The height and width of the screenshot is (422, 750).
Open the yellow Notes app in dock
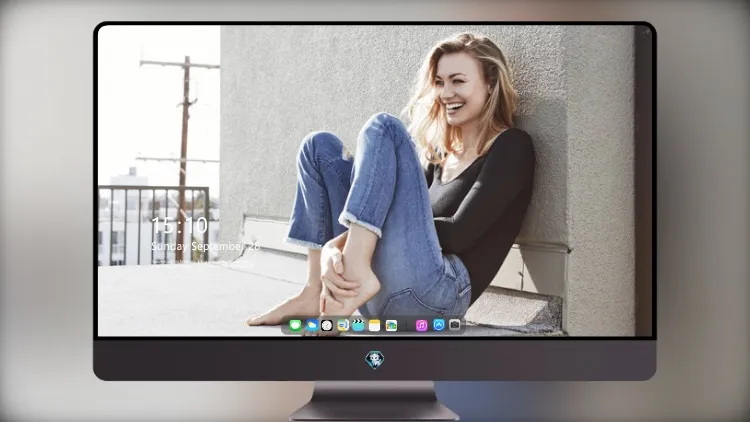pyautogui.click(x=375, y=325)
